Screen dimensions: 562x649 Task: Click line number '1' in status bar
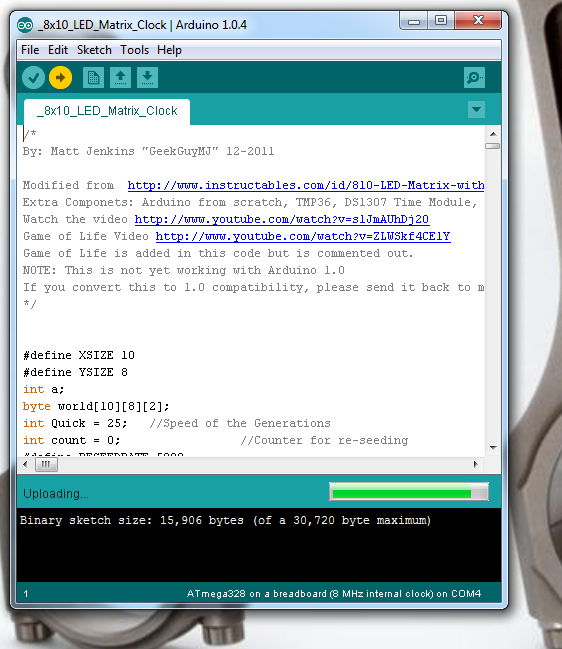(x=26, y=594)
